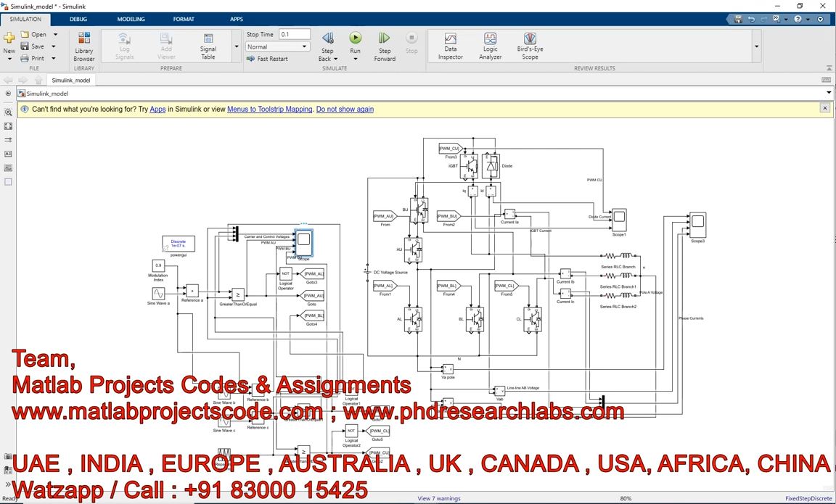Expand the Print dropdown arrow
The image size is (836, 504).
click(x=53, y=58)
